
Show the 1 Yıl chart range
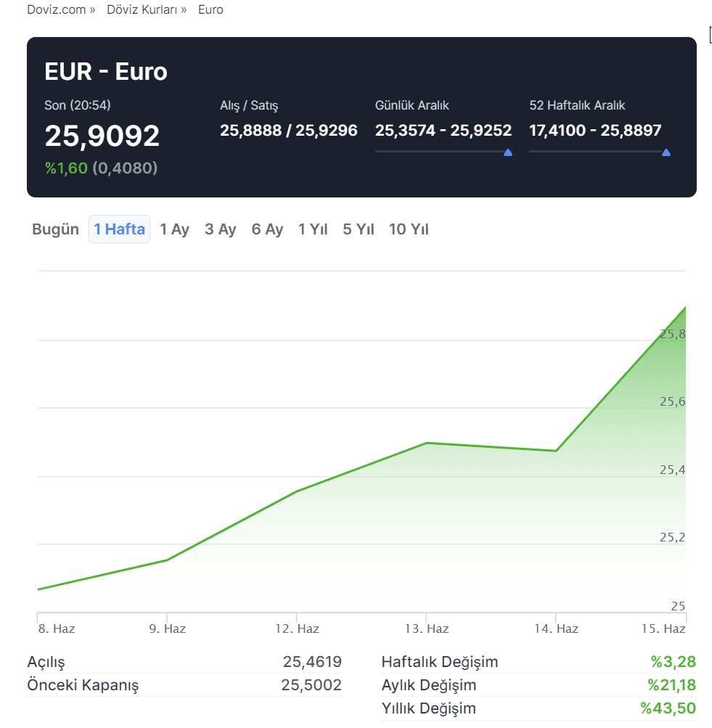(x=313, y=229)
